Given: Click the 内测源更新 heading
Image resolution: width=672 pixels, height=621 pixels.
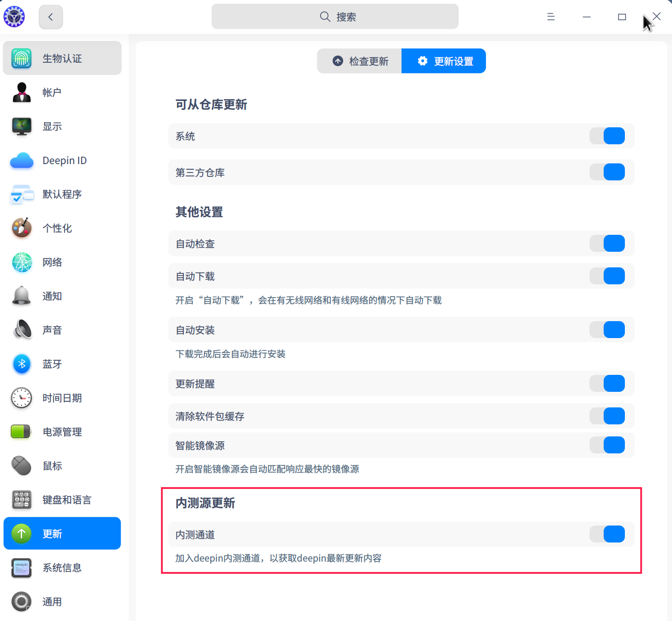Looking at the screenshot, I should click(205, 503).
